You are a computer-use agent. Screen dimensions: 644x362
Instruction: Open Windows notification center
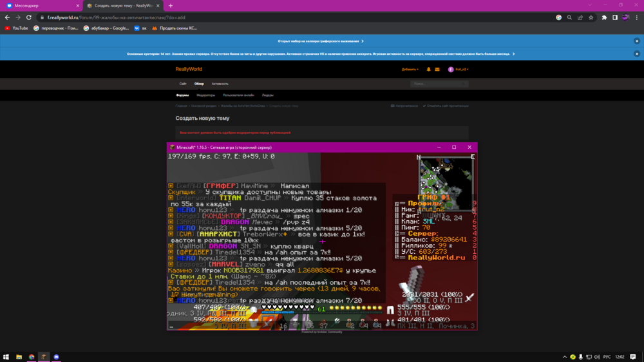pos(633,357)
